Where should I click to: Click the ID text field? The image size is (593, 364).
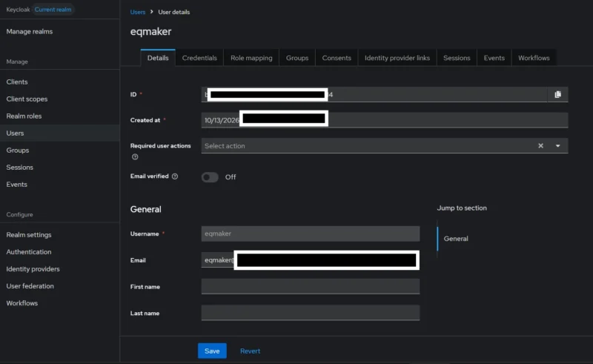pos(374,95)
